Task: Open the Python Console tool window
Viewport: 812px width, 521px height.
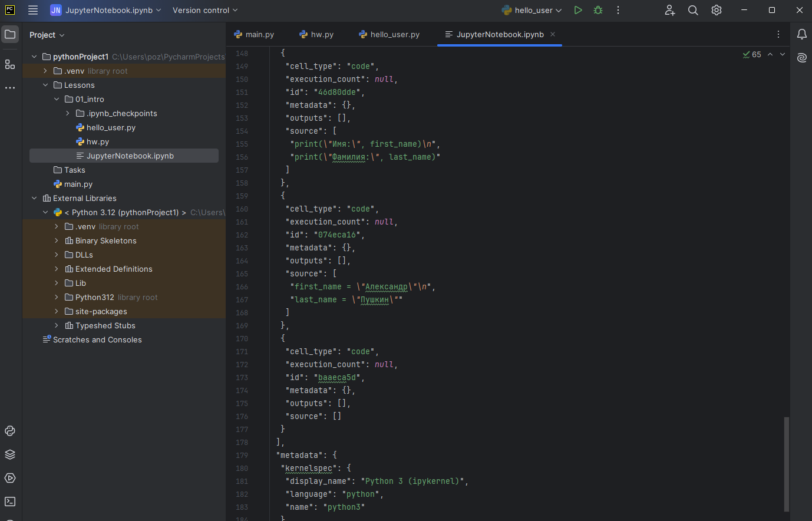Action: (x=9, y=431)
